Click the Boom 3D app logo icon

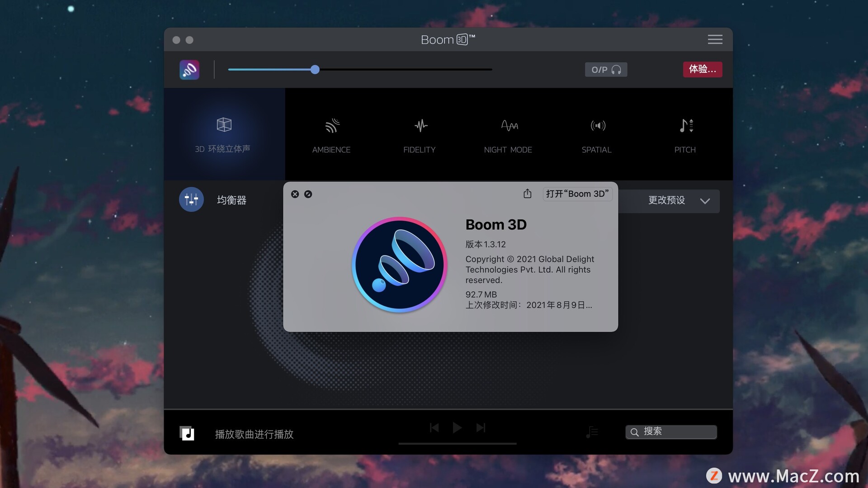189,70
